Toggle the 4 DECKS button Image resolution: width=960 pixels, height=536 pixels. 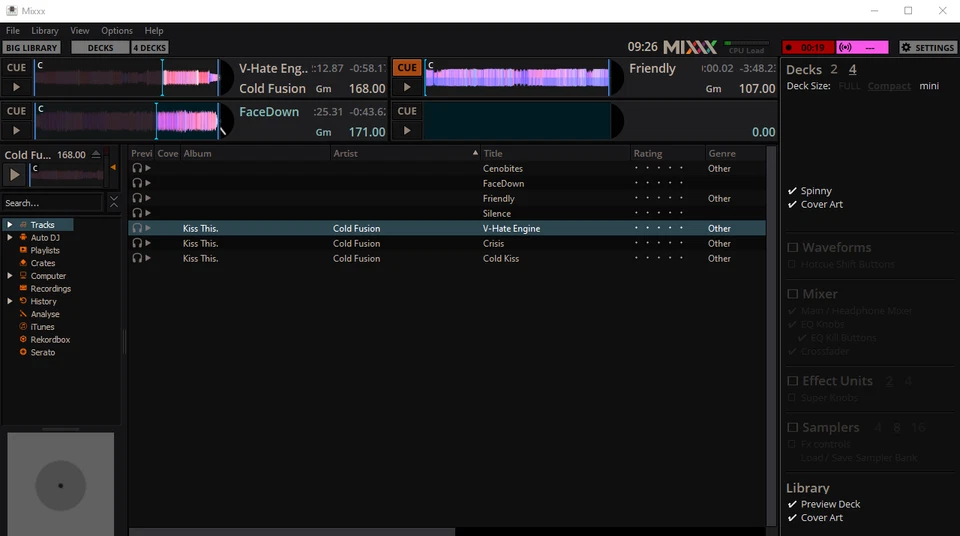(x=150, y=47)
